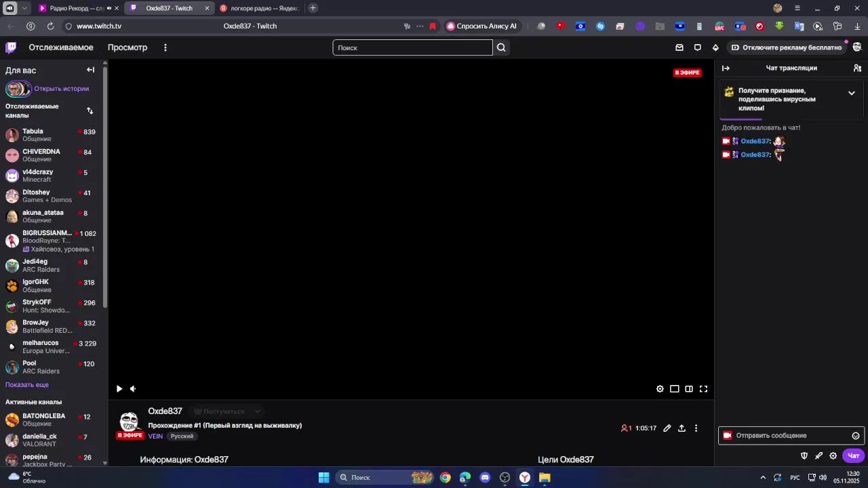Click Показать еще under followed channels

pos(27,385)
